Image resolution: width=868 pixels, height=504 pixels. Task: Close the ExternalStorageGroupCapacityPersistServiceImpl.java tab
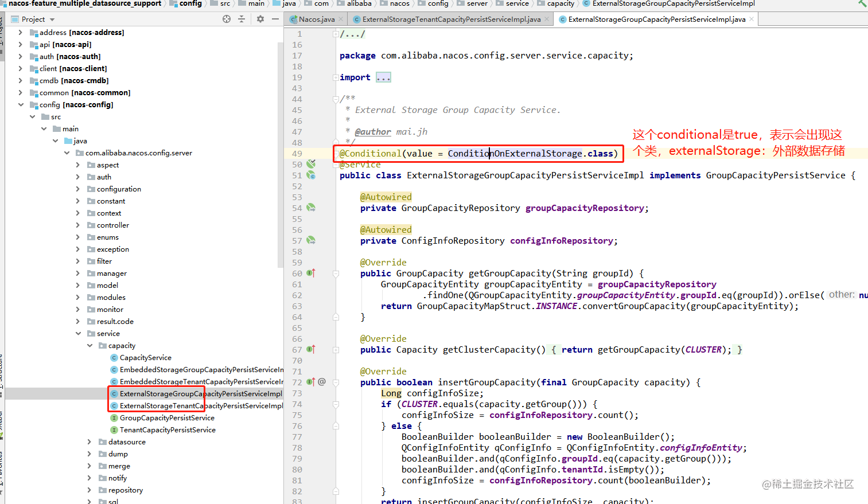pyautogui.click(x=752, y=19)
